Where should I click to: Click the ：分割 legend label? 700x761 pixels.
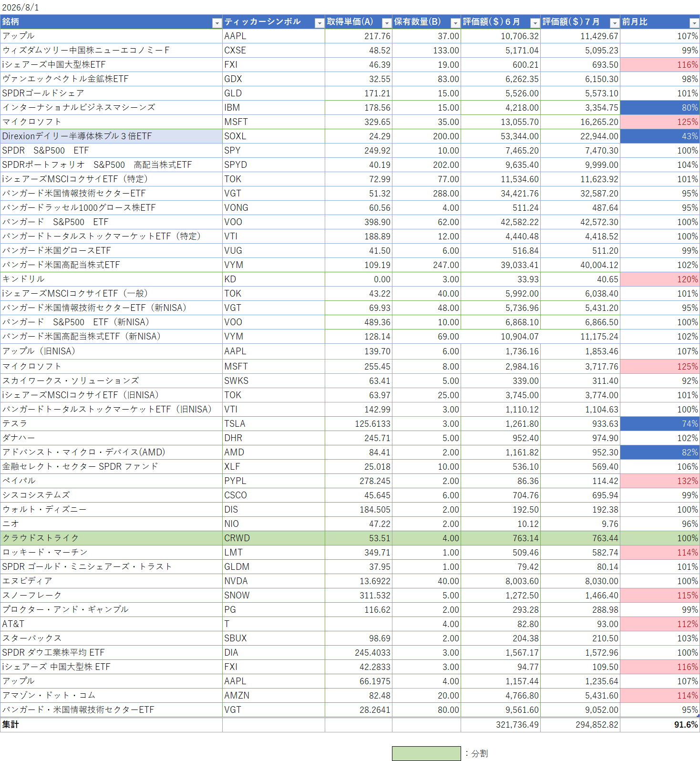click(x=477, y=753)
